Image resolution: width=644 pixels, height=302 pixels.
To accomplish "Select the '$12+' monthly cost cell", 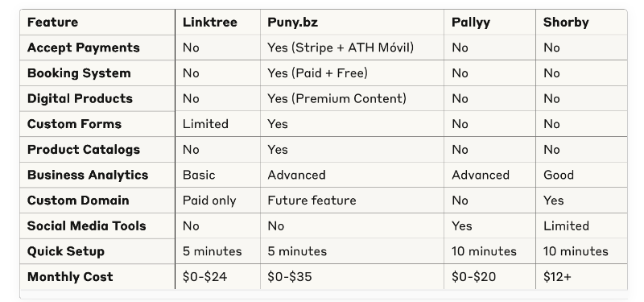I will coord(557,277).
